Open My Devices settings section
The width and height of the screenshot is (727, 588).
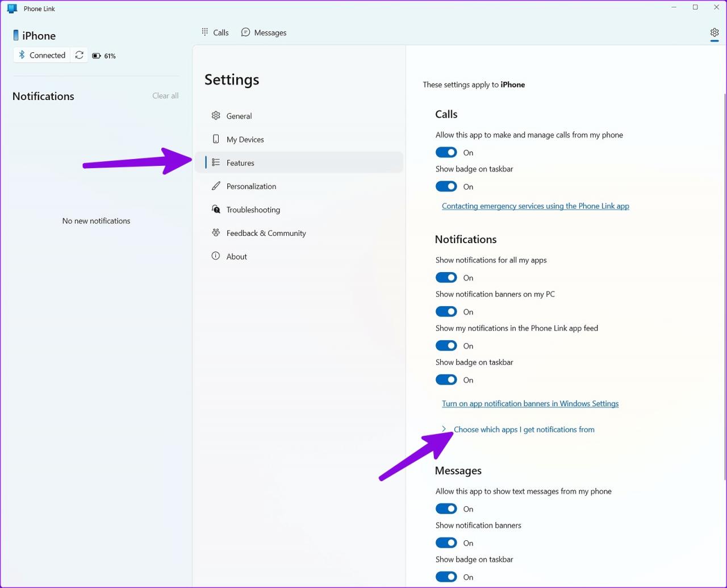tap(245, 139)
